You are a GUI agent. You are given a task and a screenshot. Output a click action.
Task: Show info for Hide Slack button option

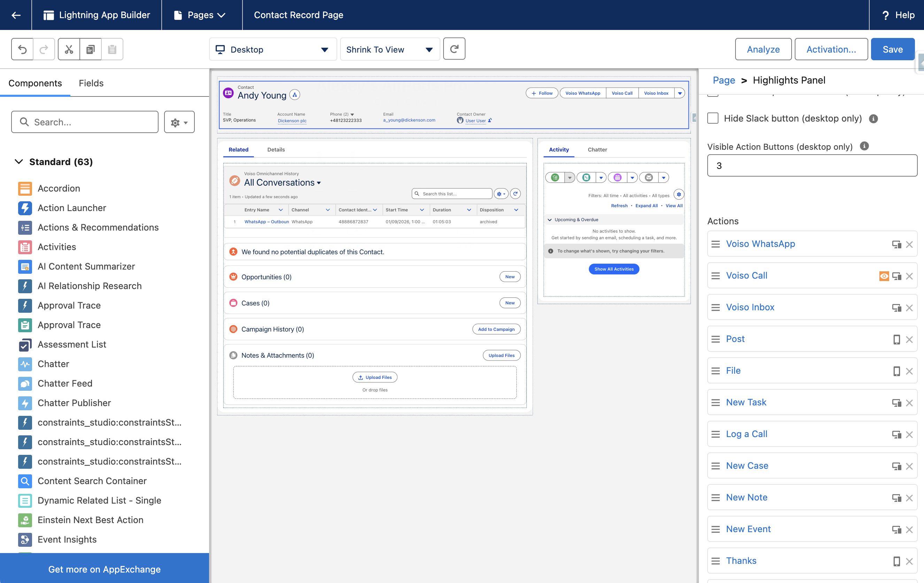point(873,118)
